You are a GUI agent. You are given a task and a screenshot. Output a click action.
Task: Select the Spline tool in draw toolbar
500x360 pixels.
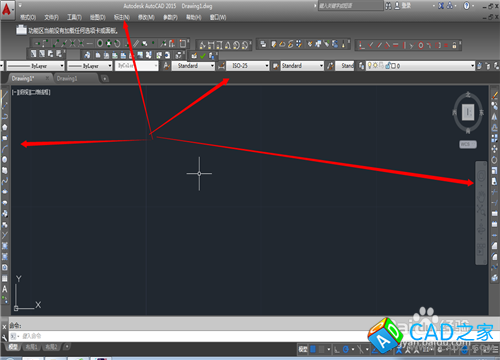5,181
